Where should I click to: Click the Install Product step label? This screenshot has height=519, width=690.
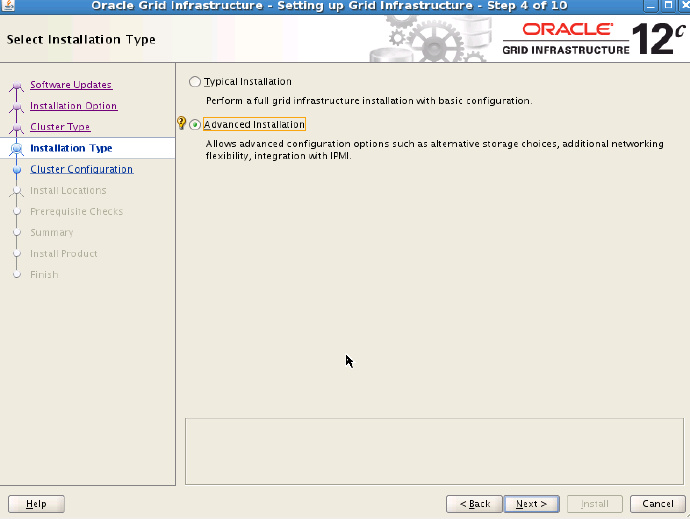pyautogui.click(x=64, y=254)
